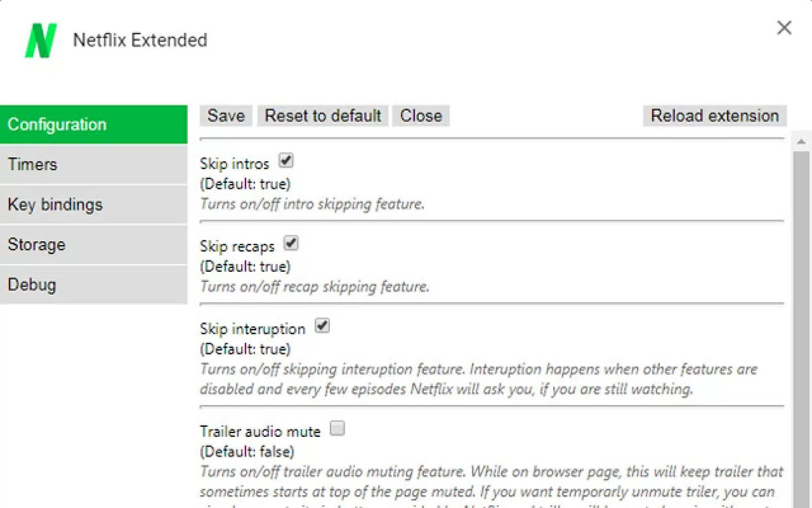Enable the Trailer audio mute checkbox
812x508 pixels.
337,429
